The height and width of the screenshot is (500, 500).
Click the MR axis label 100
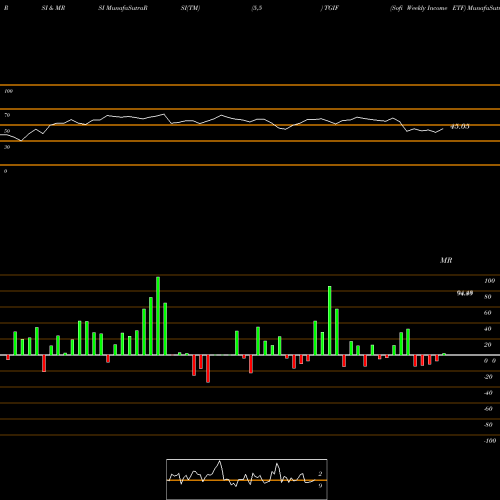click(x=490, y=281)
